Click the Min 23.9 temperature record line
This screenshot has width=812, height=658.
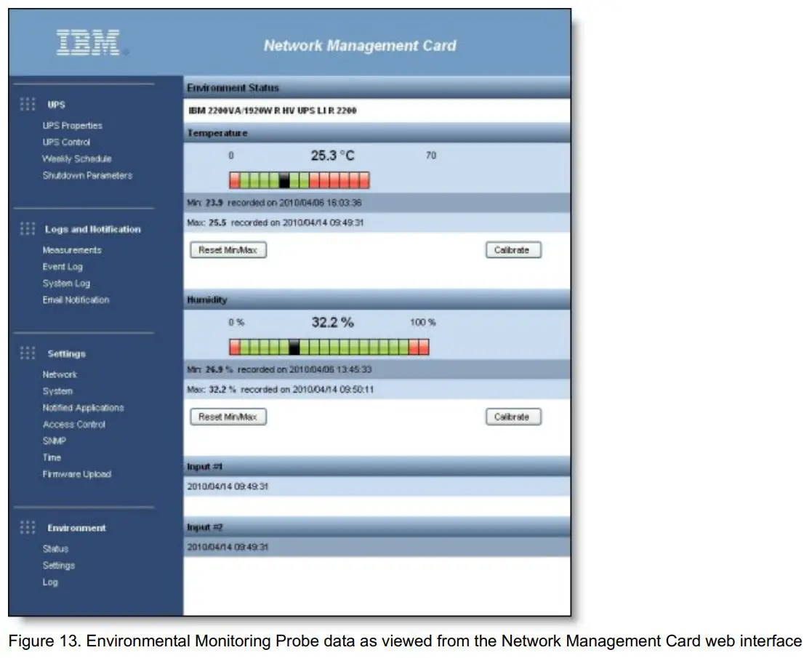pos(377,203)
